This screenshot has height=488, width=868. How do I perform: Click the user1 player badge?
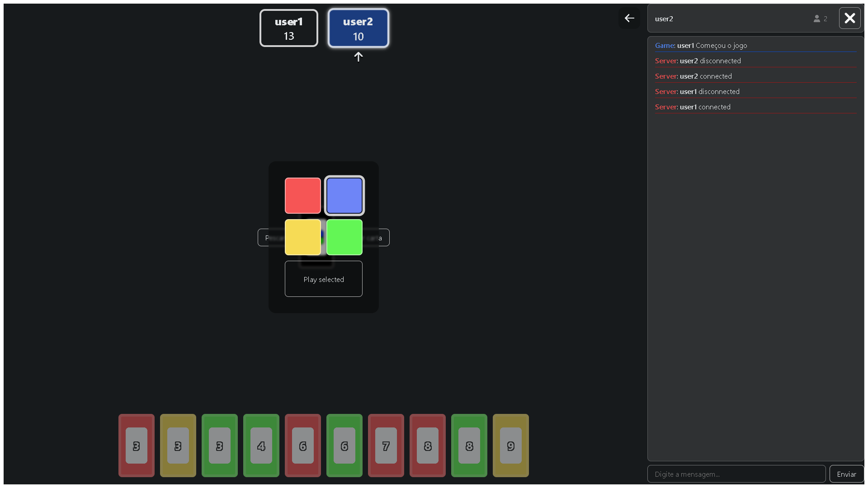[x=288, y=28]
